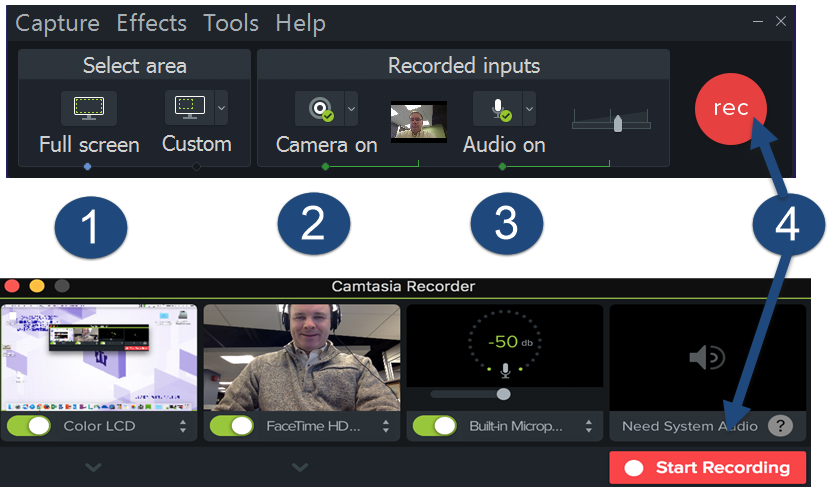Expand camera options chevron below FaceTime HD
This screenshot has width=830, height=487.
300,467
